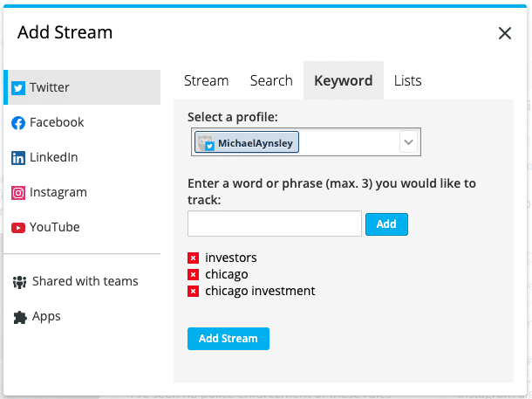Click the MichaelAynsley profile avatar
This screenshot has height=399, width=532.
[206, 142]
